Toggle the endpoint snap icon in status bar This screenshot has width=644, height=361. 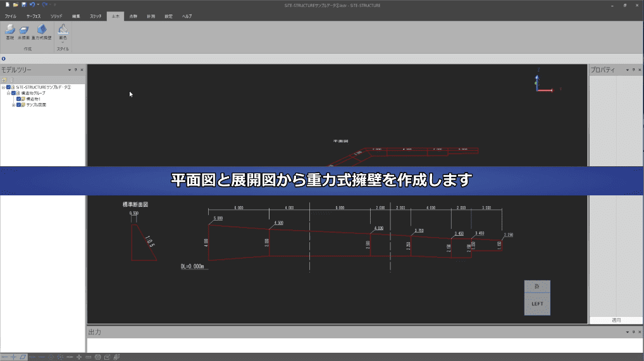[4, 357]
